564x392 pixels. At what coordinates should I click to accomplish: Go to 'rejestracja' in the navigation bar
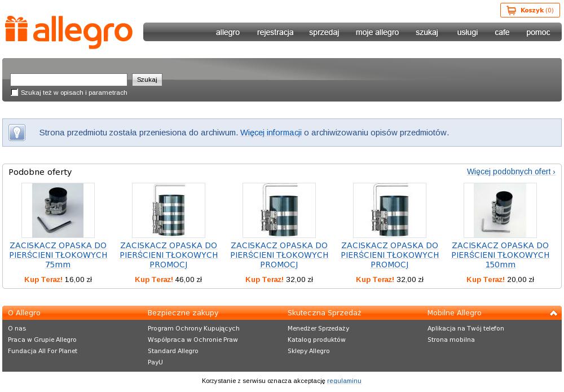tap(275, 32)
